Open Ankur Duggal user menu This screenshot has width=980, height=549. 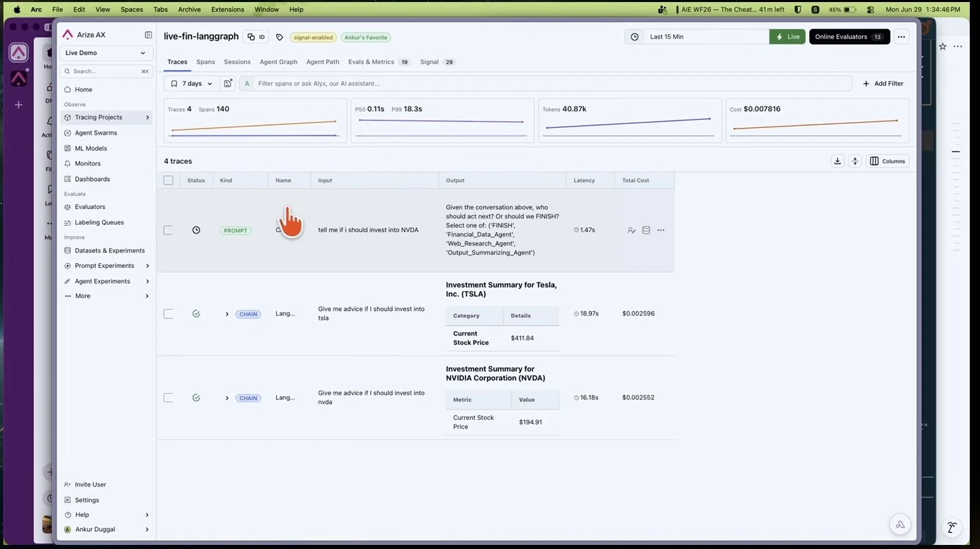105,529
